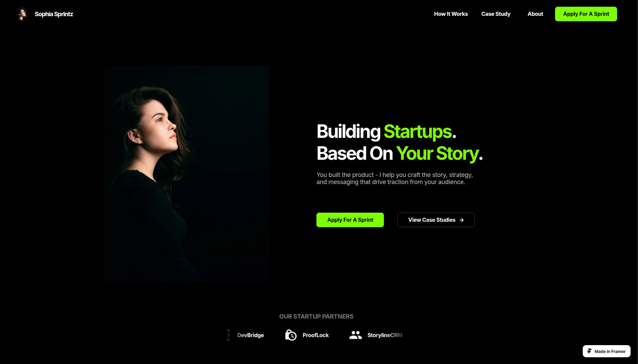The width and height of the screenshot is (638, 364).
Task: Click the arrow icon in View Case Studies
Action: (462, 220)
